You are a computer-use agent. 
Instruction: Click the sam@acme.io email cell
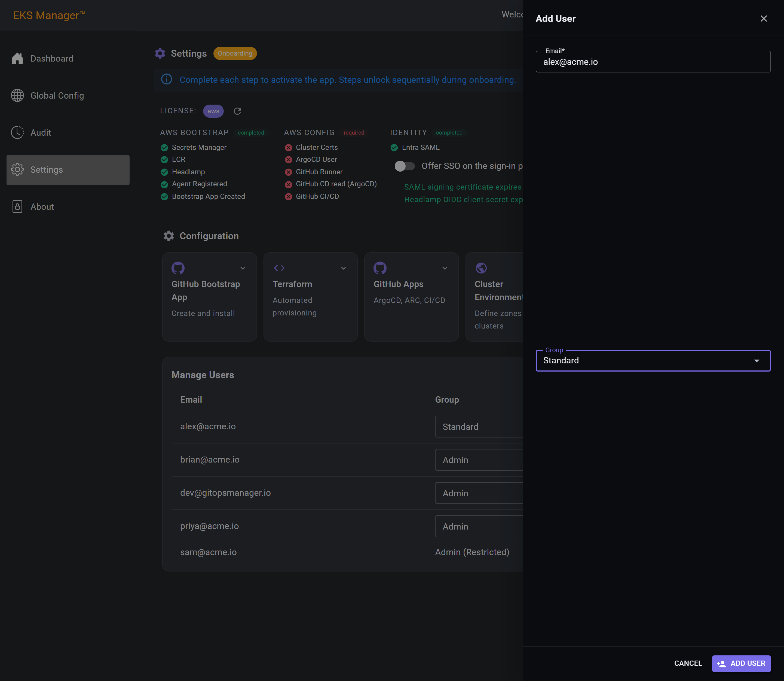coord(209,552)
